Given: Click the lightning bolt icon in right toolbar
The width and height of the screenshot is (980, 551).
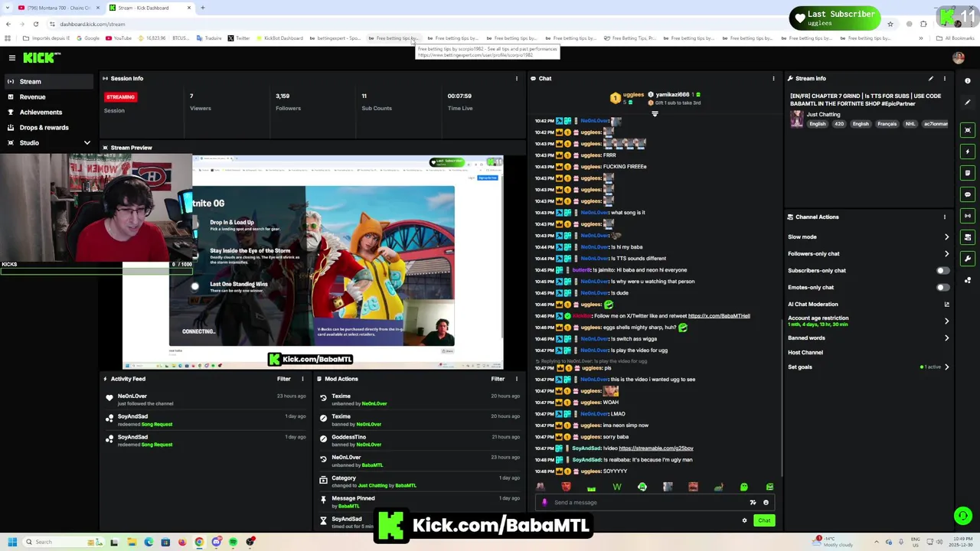Looking at the screenshot, I should tap(968, 152).
